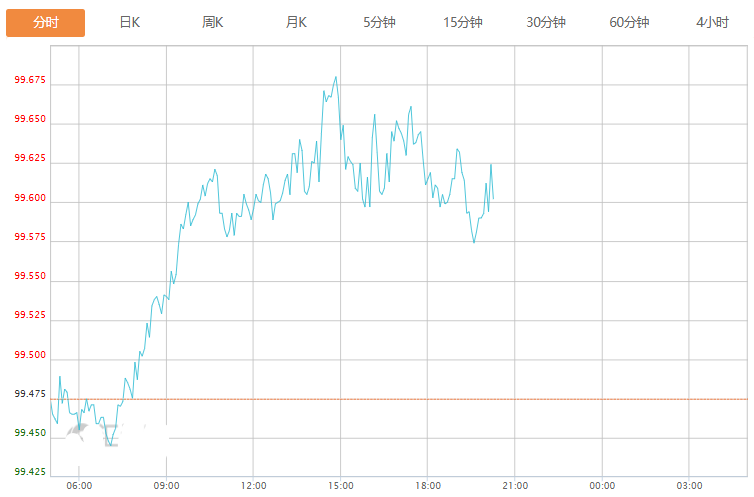Switch to 月K monthly chart
The image size is (754, 497).
(296, 23)
